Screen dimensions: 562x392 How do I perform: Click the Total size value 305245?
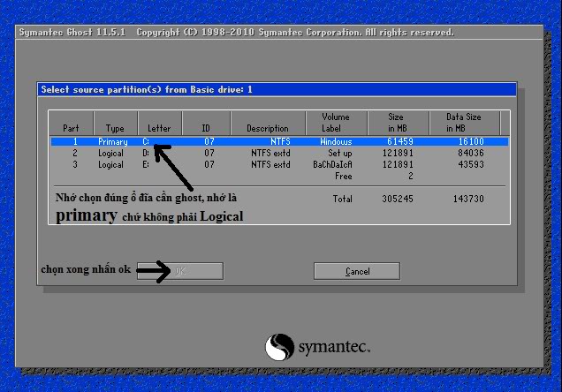point(398,199)
